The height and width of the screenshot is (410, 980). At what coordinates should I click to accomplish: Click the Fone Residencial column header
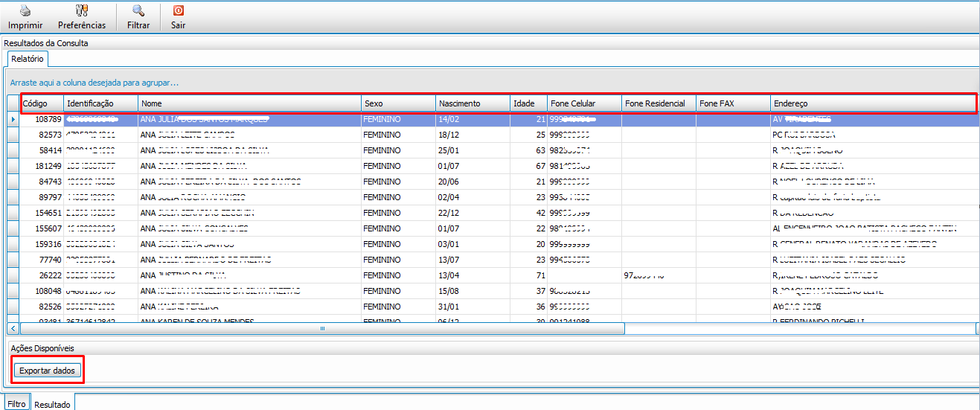pos(659,103)
